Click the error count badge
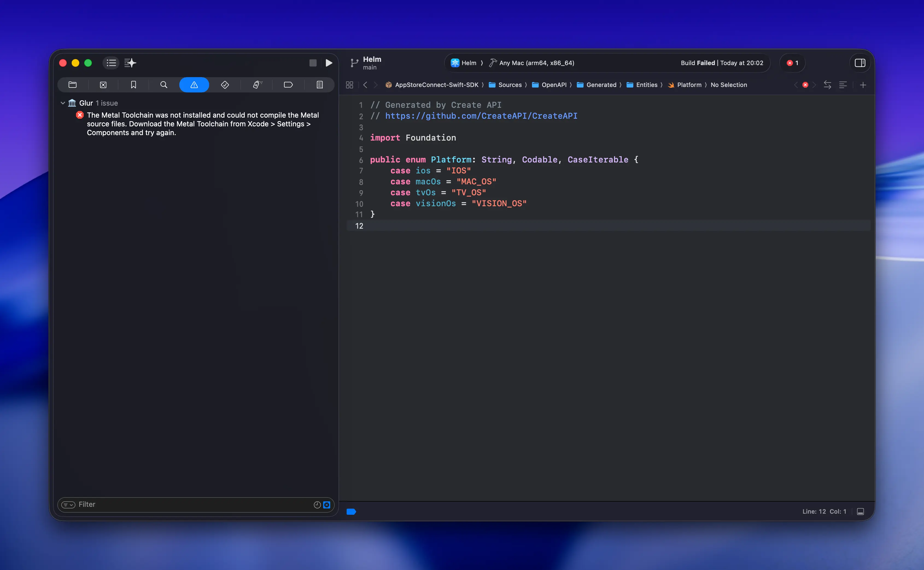Image resolution: width=924 pixels, height=570 pixels. (x=792, y=63)
